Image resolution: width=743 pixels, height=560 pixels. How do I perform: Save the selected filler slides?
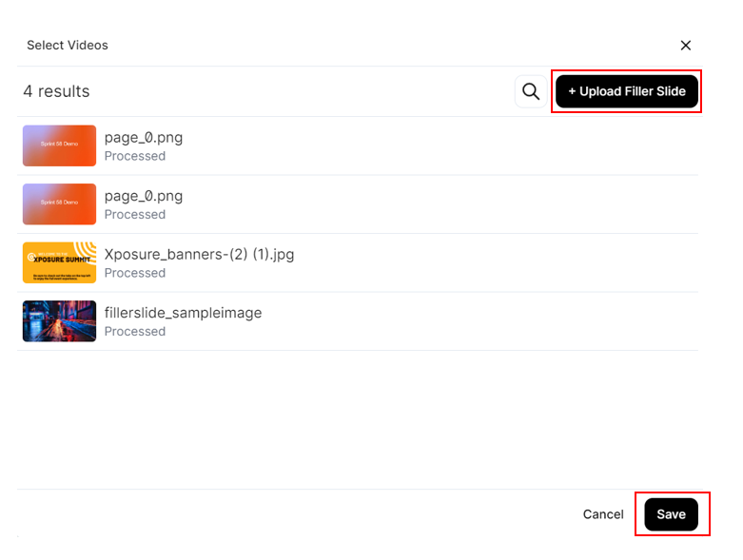pos(671,514)
